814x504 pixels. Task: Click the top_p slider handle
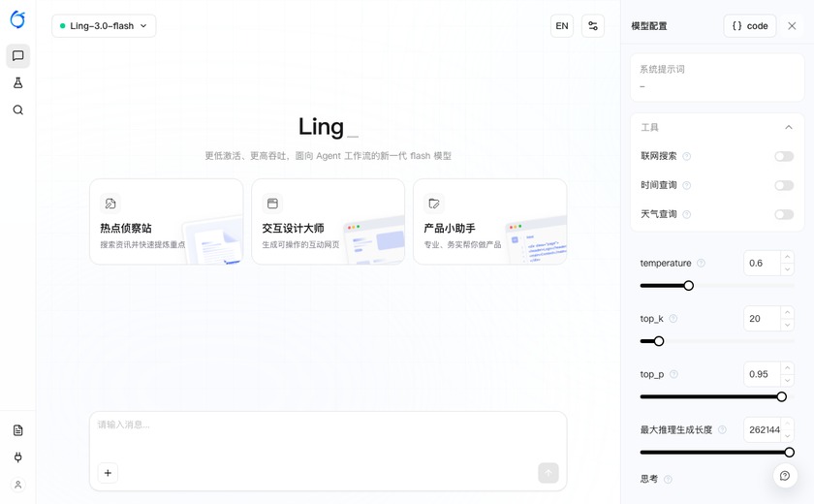[781, 396]
